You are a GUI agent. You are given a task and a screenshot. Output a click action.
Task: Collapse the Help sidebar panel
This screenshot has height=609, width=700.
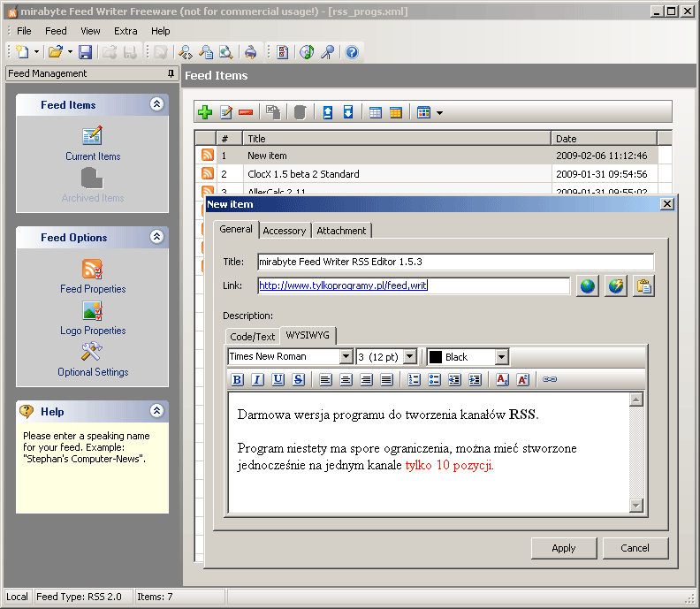click(x=156, y=411)
